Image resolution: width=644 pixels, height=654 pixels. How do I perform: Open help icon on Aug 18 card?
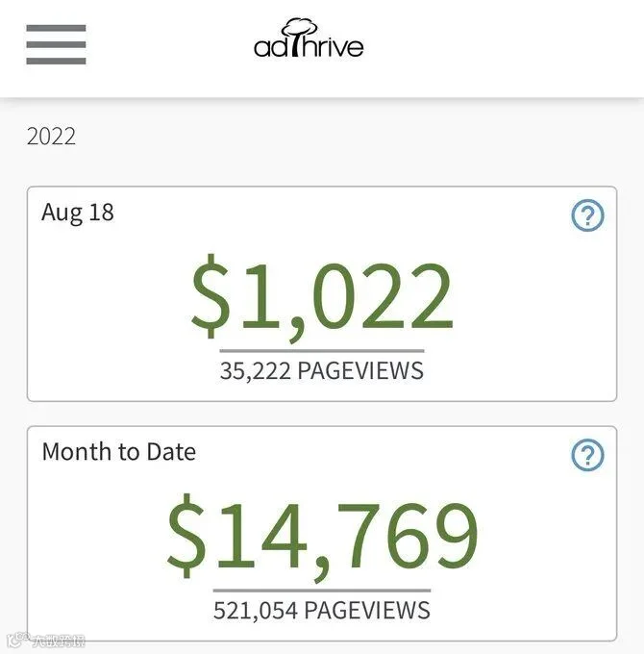(x=587, y=215)
